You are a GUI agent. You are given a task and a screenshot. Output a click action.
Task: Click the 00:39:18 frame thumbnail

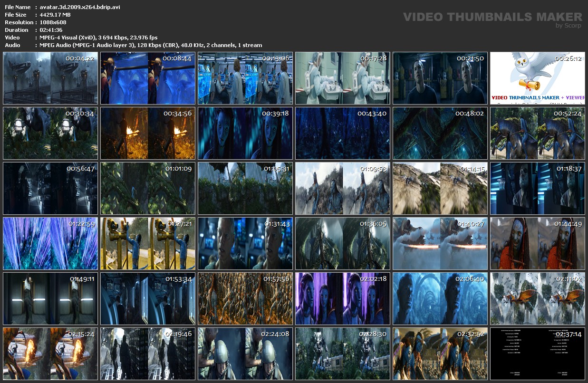[x=245, y=133]
